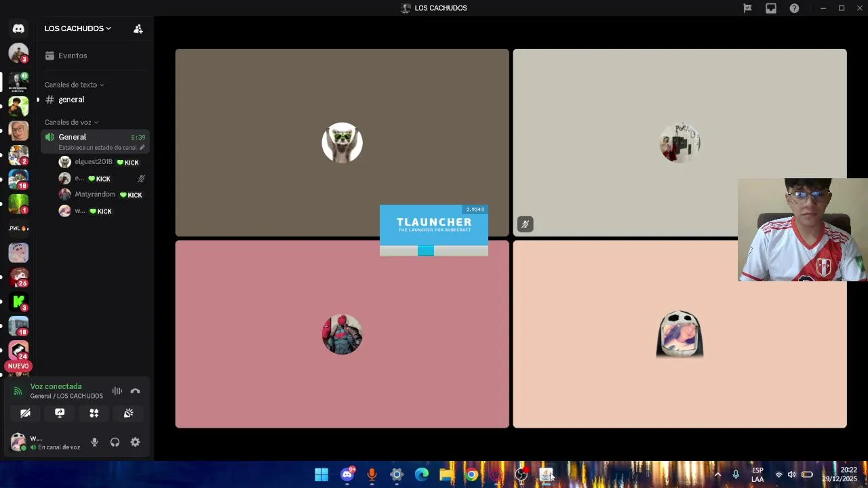Disconnect from voice with the hang-up icon
868x488 pixels.
coord(136,391)
